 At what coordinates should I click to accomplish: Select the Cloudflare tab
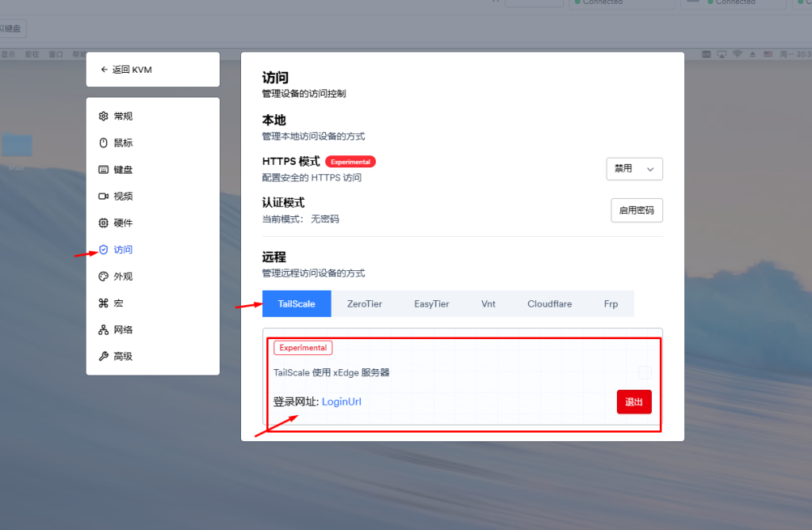549,304
